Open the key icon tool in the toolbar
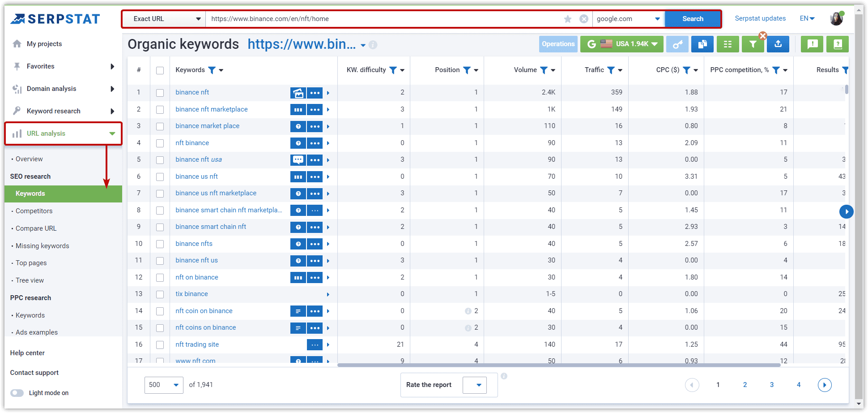 click(x=677, y=44)
